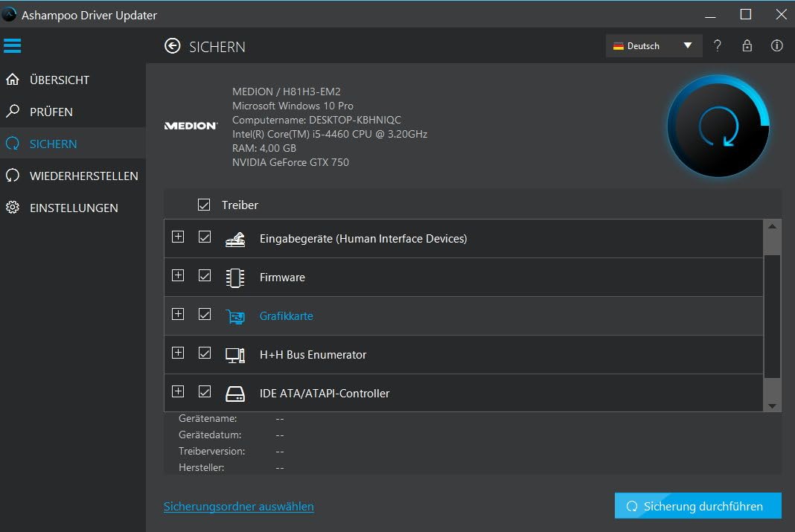Click the back arrow next to SICHERN

coord(173,46)
